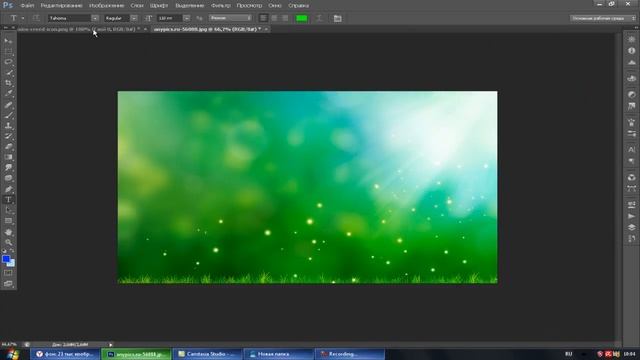
Task: Select the Path Selection tool
Action: pos(9,211)
